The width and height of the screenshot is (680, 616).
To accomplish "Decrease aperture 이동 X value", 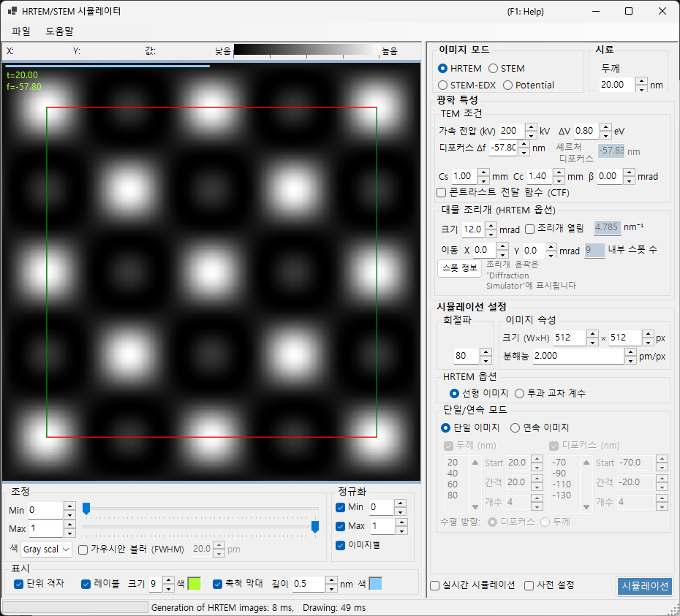I will 502,254.
